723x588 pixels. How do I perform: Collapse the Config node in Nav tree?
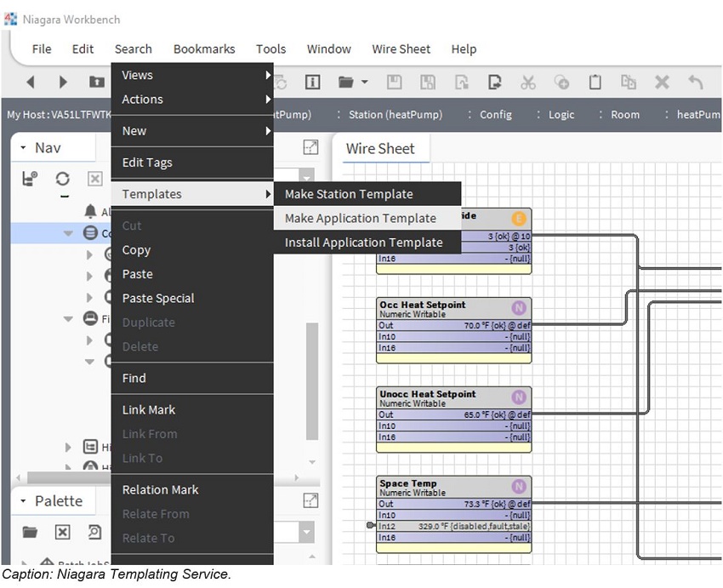pos(68,233)
